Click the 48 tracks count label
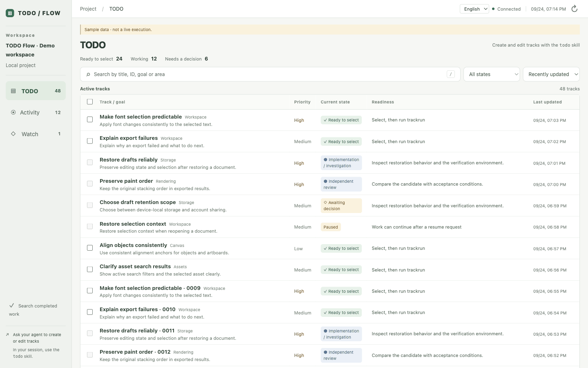 (x=569, y=89)
